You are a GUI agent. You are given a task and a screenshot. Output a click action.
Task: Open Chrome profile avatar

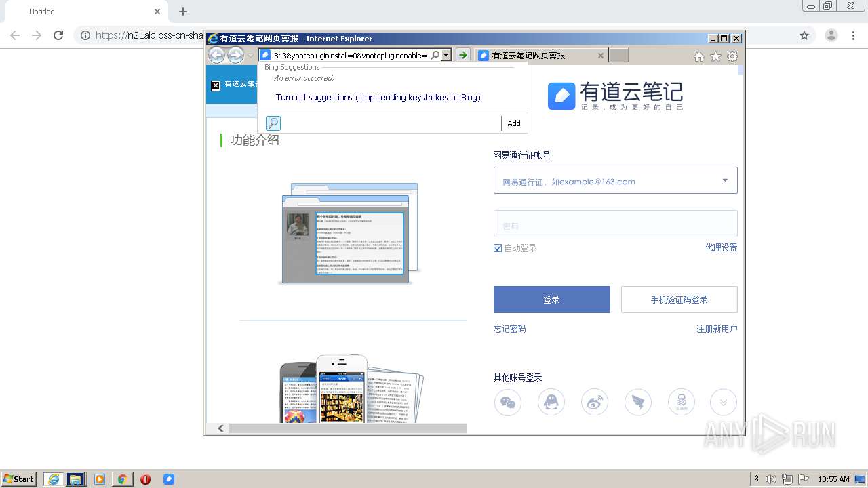[831, 35]
